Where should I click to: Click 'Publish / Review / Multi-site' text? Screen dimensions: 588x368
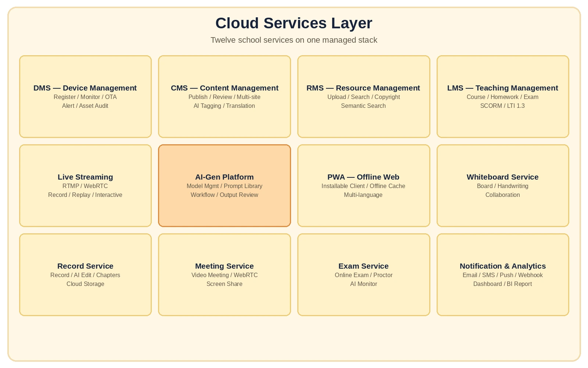click(225, 97)
